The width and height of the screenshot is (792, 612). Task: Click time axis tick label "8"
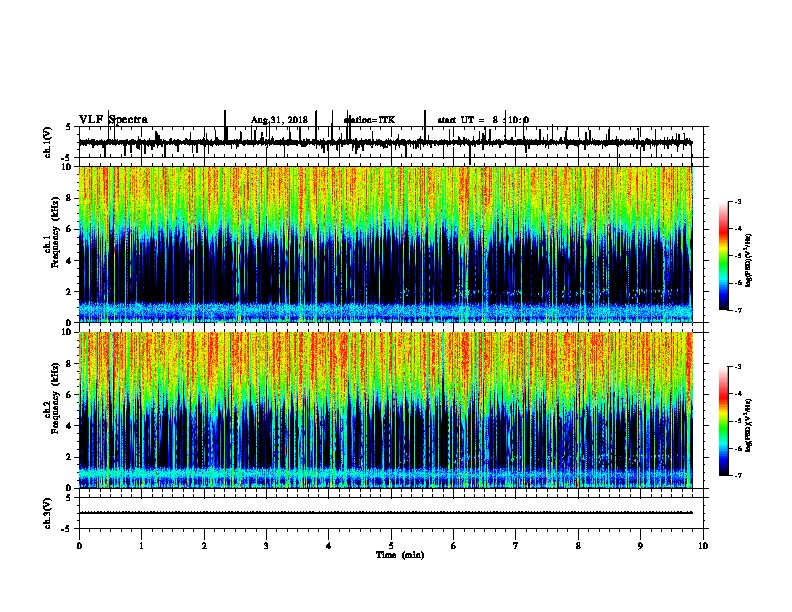tap(578, 546)
